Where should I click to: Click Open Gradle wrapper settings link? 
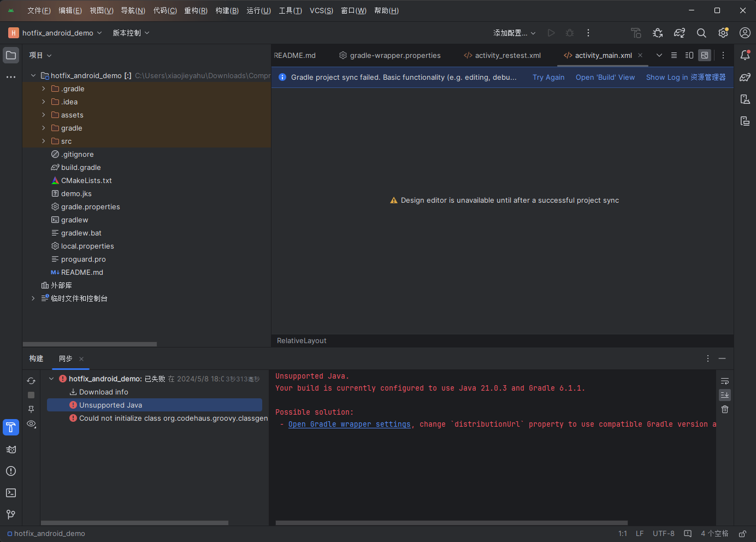tap(349, 425)
